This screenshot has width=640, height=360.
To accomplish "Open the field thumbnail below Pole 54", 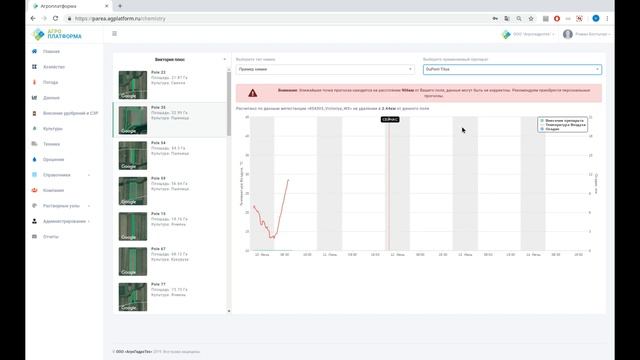I will coord(133,191).
